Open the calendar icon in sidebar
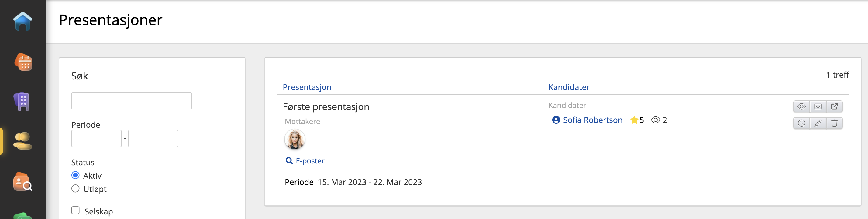This screenshot has height=219, width=868. [23, 62]
